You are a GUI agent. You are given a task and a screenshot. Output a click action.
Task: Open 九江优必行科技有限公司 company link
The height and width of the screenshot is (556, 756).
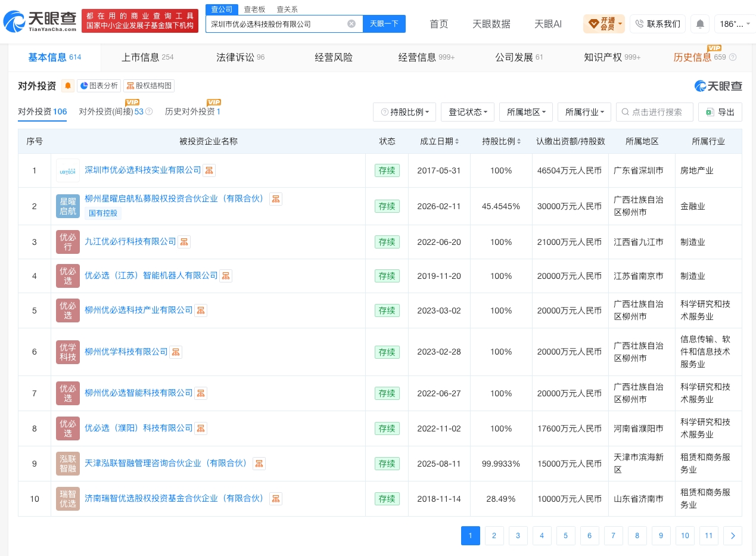pos(130,242)
